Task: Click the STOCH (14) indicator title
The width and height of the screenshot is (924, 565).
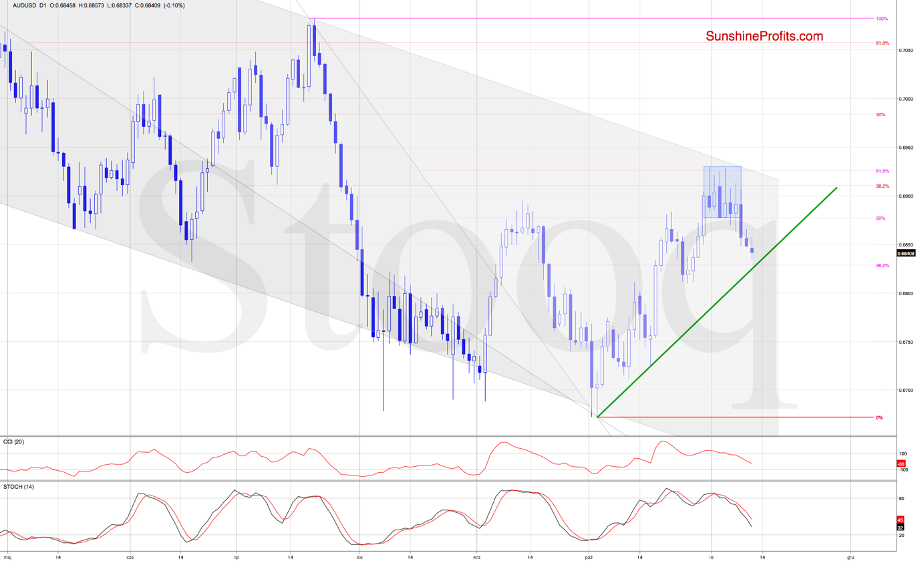Action: (x=19, y=487)
